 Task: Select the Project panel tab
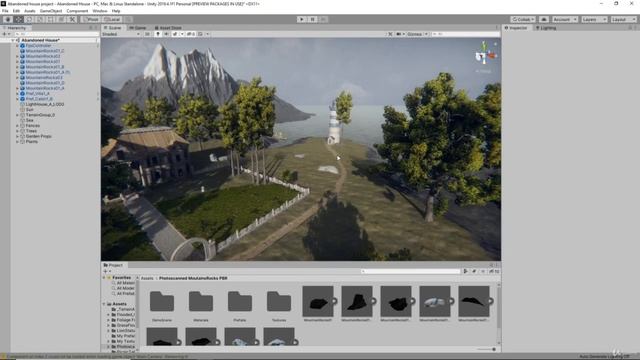[113, 265]
